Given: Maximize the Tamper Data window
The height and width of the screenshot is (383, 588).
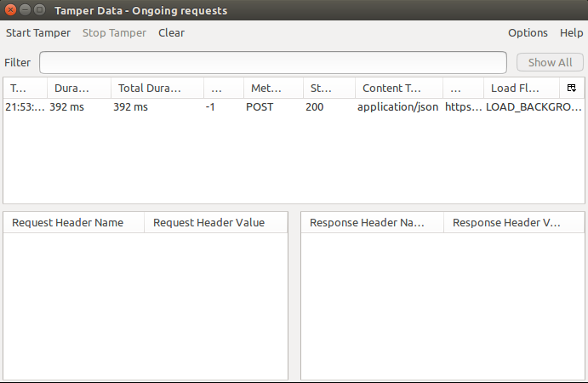Looking at the screenshot, I should point(39,9).
